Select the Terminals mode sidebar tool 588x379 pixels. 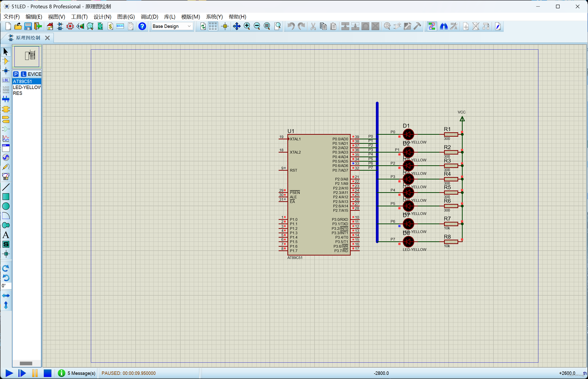click(6, 119)
